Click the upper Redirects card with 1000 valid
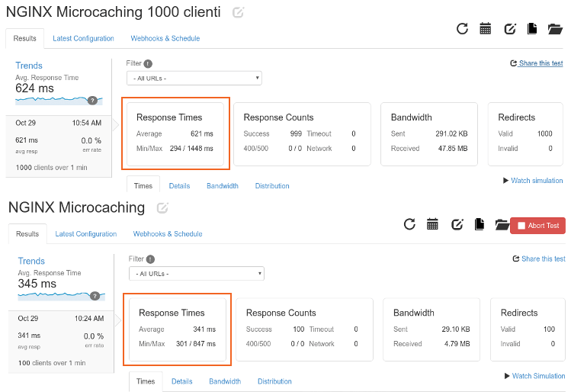Screen dimensions: 571x392 point(525,134)
